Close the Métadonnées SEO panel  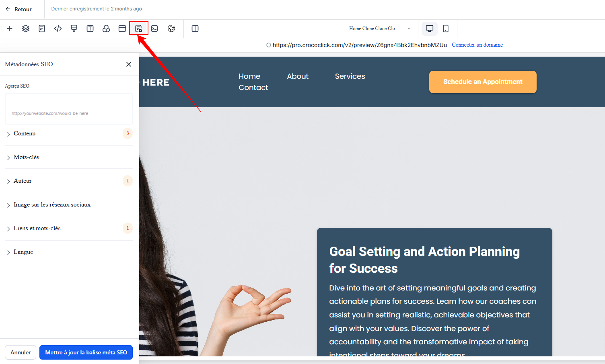(x=129, y=64)
